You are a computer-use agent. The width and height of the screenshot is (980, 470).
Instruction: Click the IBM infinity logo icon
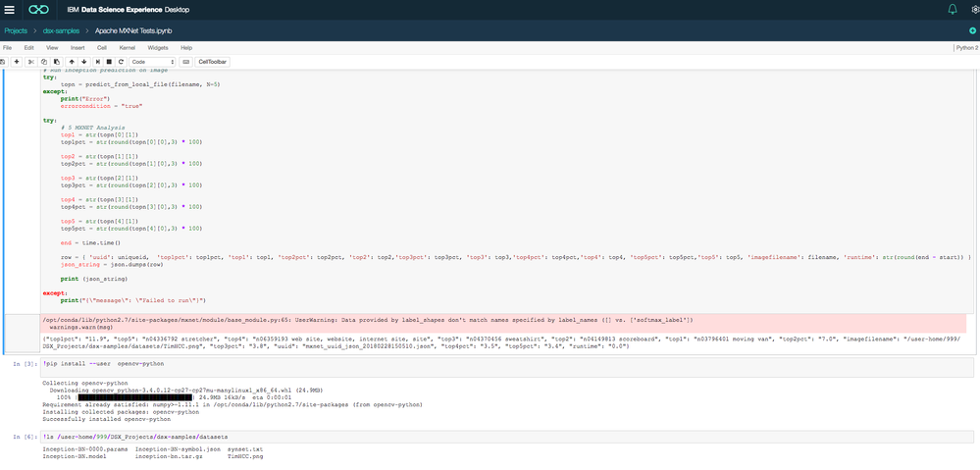[39, 10]
